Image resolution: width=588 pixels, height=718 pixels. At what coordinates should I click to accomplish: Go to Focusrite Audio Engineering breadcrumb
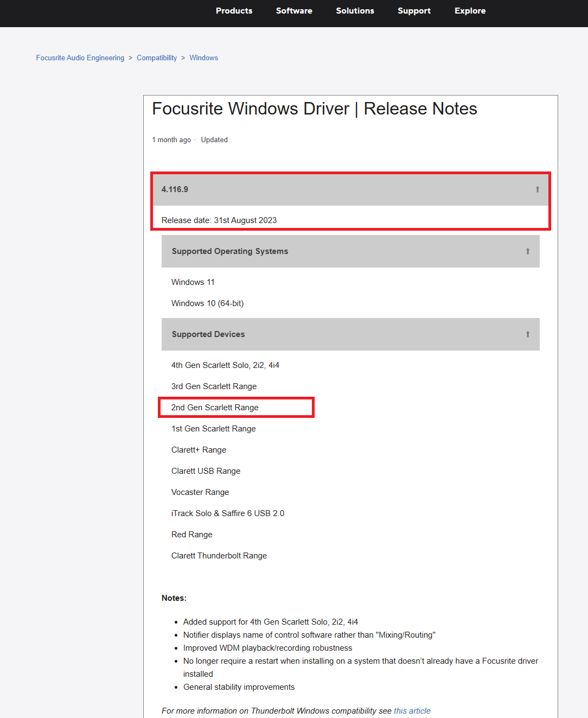(80, 58)
